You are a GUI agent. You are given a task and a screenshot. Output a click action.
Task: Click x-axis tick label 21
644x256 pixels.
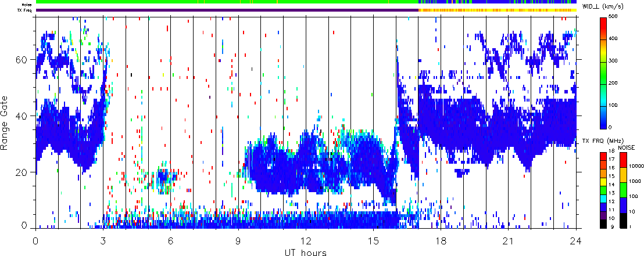pos(508,241)
